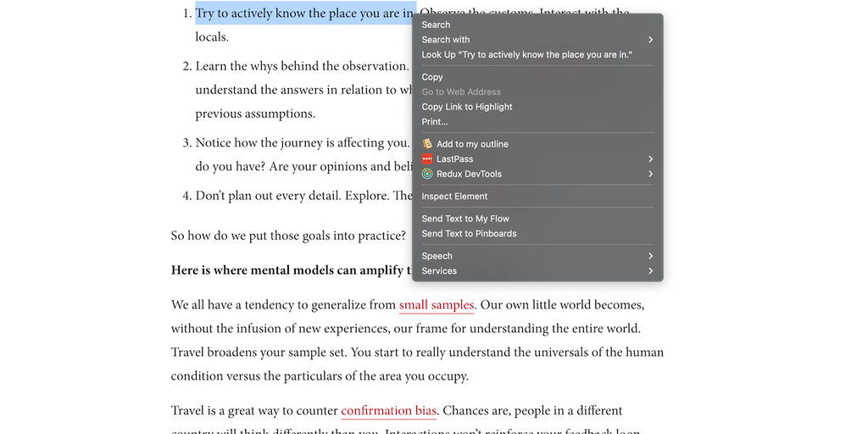
Task: Open the LastPass submenu entry
Action: [455, 159]
